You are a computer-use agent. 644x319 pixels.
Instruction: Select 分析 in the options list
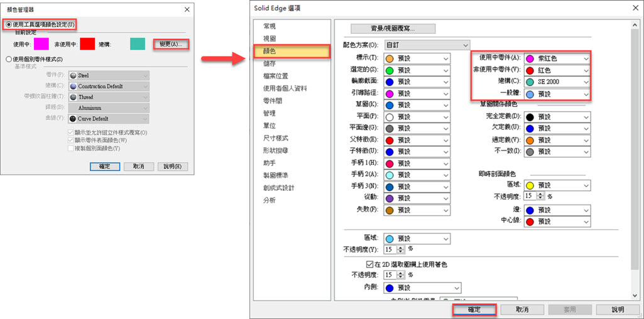click(x=270, y=201)
